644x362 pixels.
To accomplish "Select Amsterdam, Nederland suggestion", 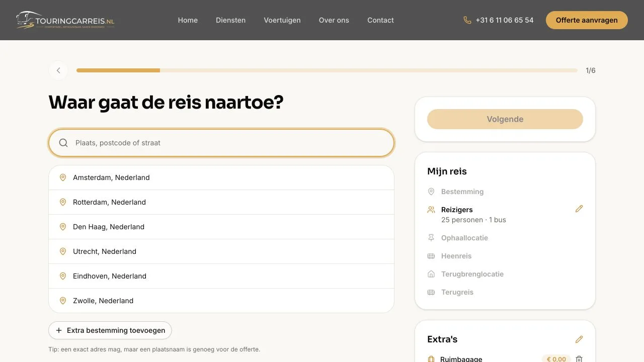I will click(221, 177).
